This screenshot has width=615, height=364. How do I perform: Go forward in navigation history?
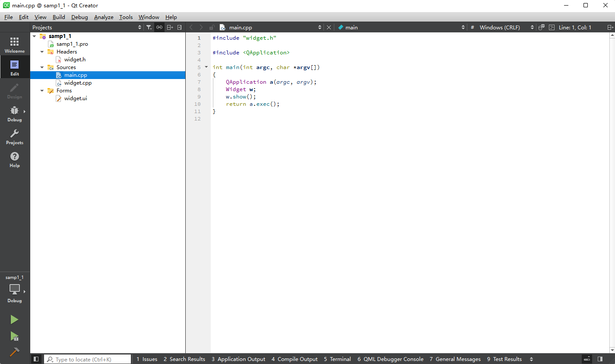(201, 27)
